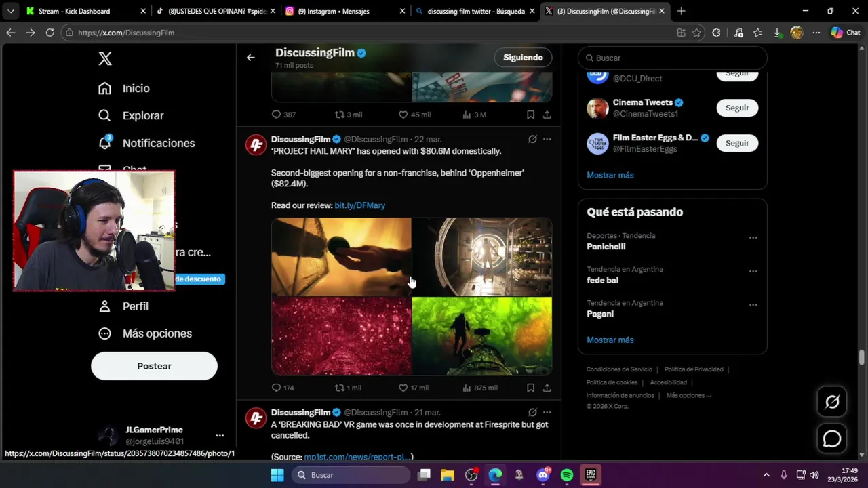The width and height of the screenshot is (868, 488).
Task: Click the X logo home icon
Action: [x=105, y=58]
